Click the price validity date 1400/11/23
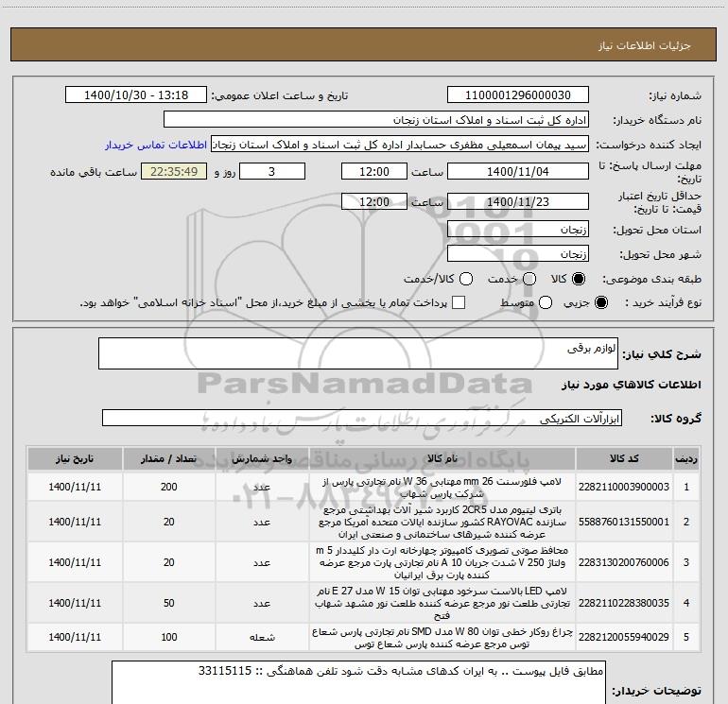Viewport: 728px width, 704px height. pyautogui.click(x=518, y=202)
